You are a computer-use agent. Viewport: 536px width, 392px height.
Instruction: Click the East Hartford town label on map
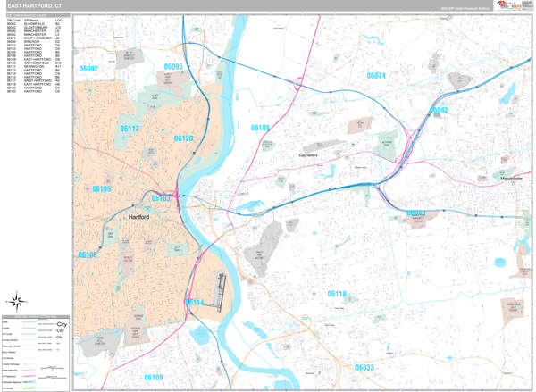[309, 154]
